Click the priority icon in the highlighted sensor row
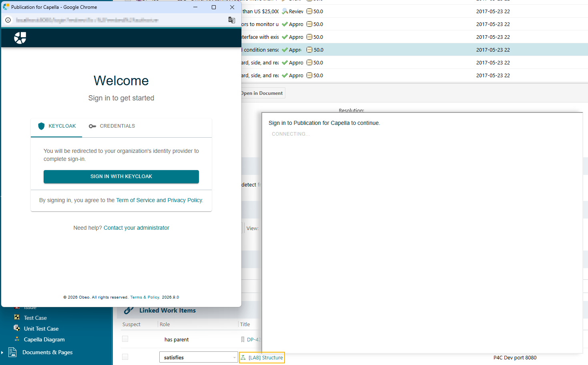588x365 pixels. (309, 50)
